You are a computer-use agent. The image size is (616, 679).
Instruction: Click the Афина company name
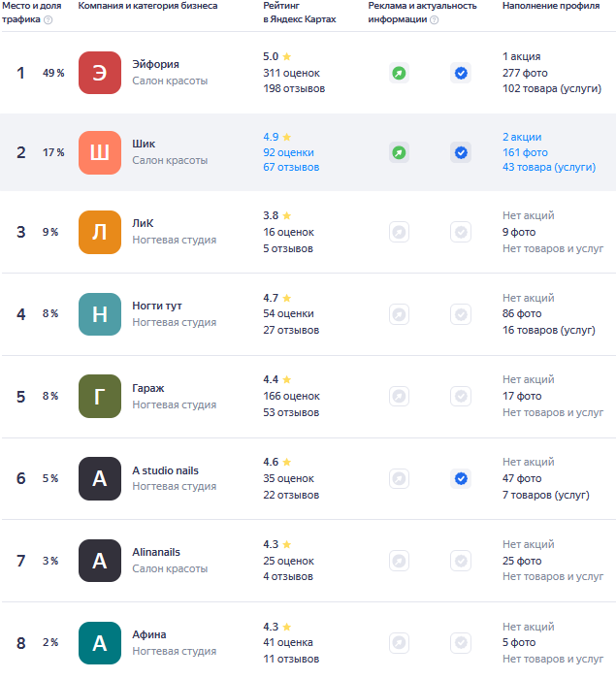tap(148, 634)
